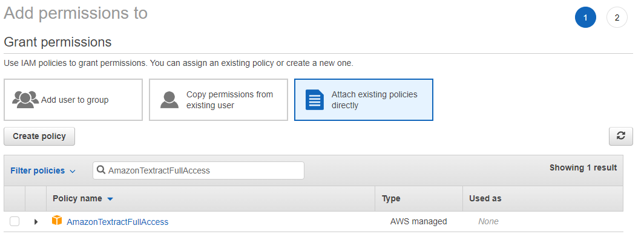Click the Used as column header
Image resolution: width=644 pixels, height=240 pixels.
click(485, 198)
